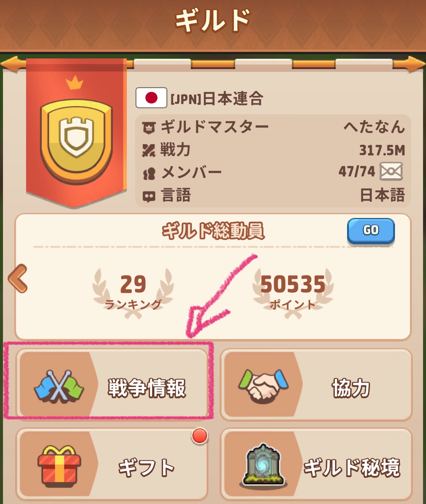Open the ギフト gift menu
Screen dimensions: 426x504
[x=112, y=464]
